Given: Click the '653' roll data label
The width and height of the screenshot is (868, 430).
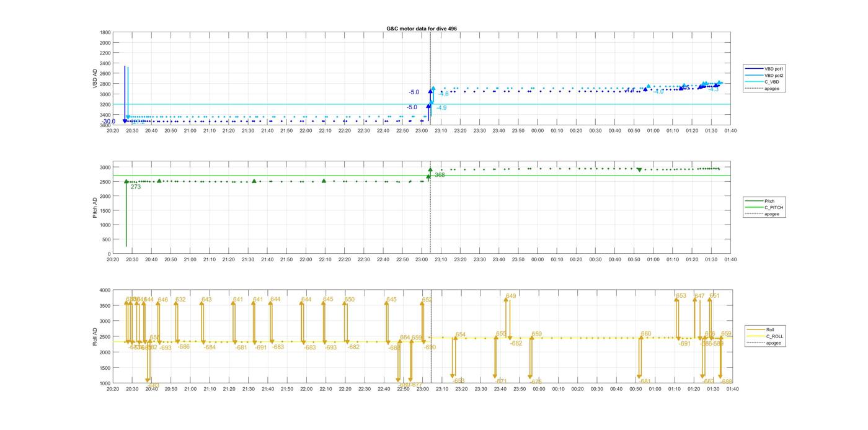Looking at the screenshot, I should (681, 296).
